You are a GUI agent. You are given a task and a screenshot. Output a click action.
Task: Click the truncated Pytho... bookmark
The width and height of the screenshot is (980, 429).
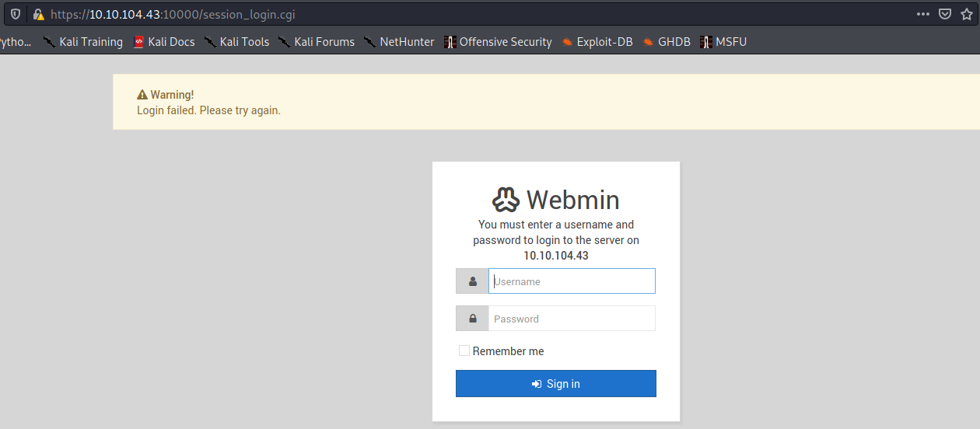(16, 42)
